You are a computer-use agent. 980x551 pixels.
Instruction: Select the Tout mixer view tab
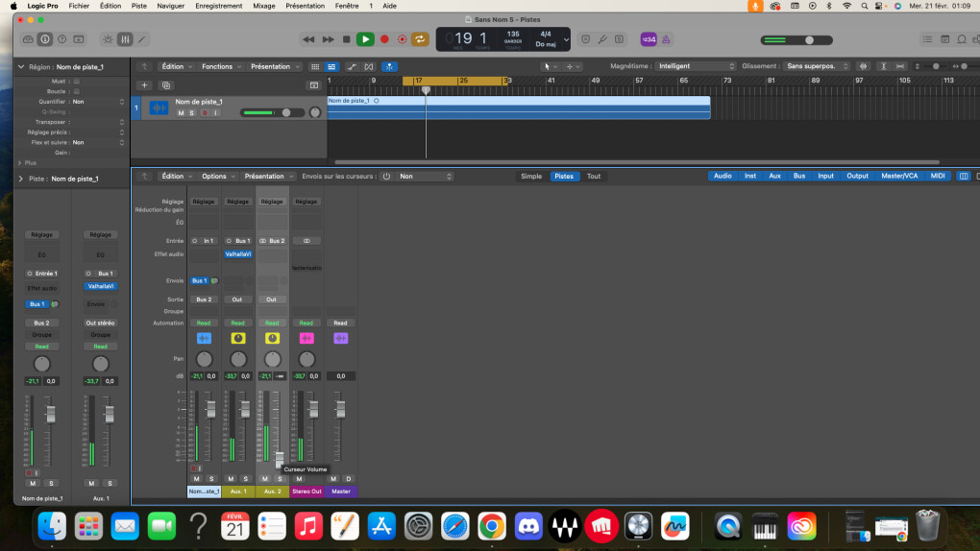coord(594,177)
